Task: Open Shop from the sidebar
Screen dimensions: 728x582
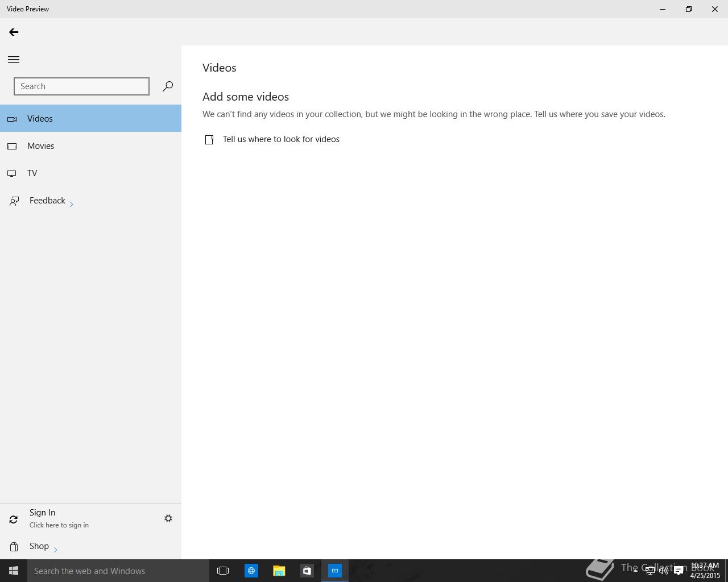Action: pyautogui.click(x=90, y=546)
